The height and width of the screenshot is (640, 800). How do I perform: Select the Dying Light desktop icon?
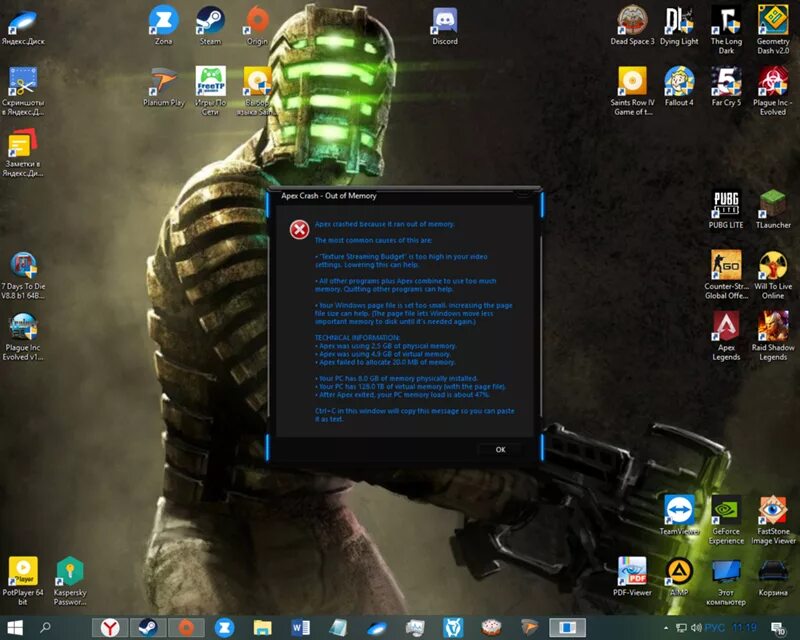(679, 27)
